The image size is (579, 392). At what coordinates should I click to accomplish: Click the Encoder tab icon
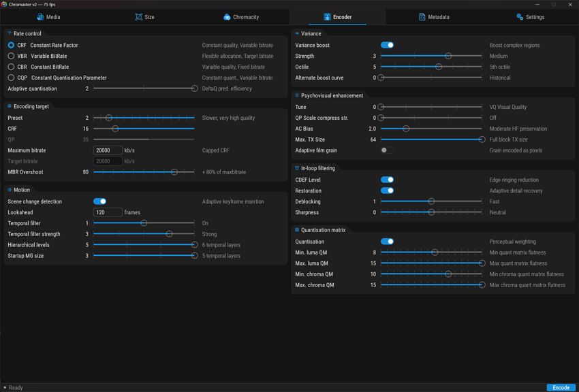click(327, 17)
